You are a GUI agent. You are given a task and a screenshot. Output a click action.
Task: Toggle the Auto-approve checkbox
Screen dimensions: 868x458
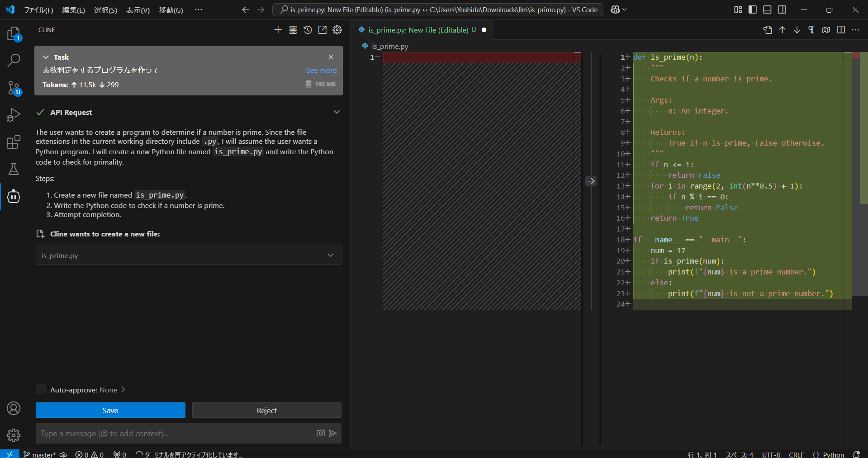tap(41, 389)
